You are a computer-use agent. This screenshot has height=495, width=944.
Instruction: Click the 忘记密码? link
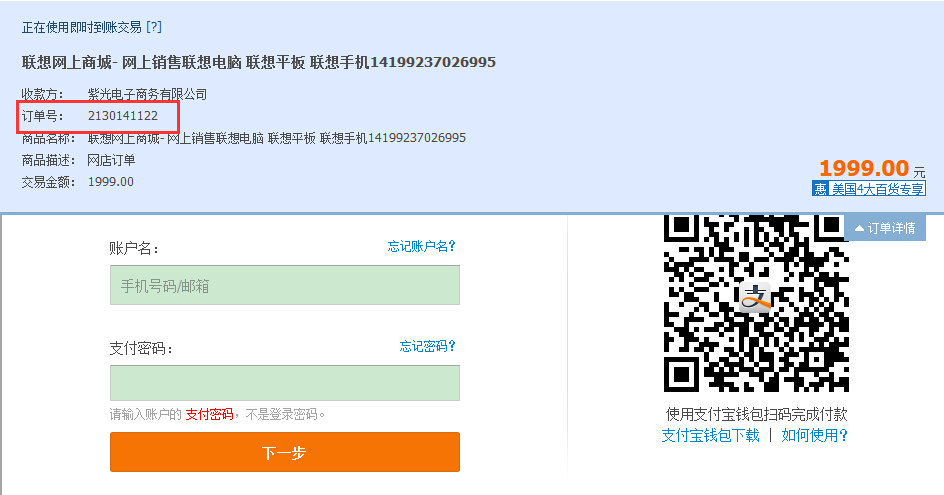point(427,346)
